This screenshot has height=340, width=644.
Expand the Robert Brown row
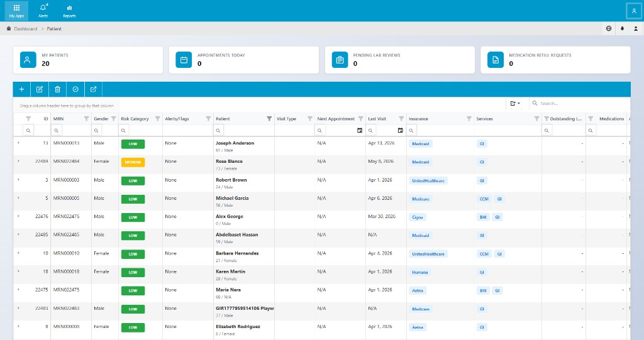coord(18,180)
